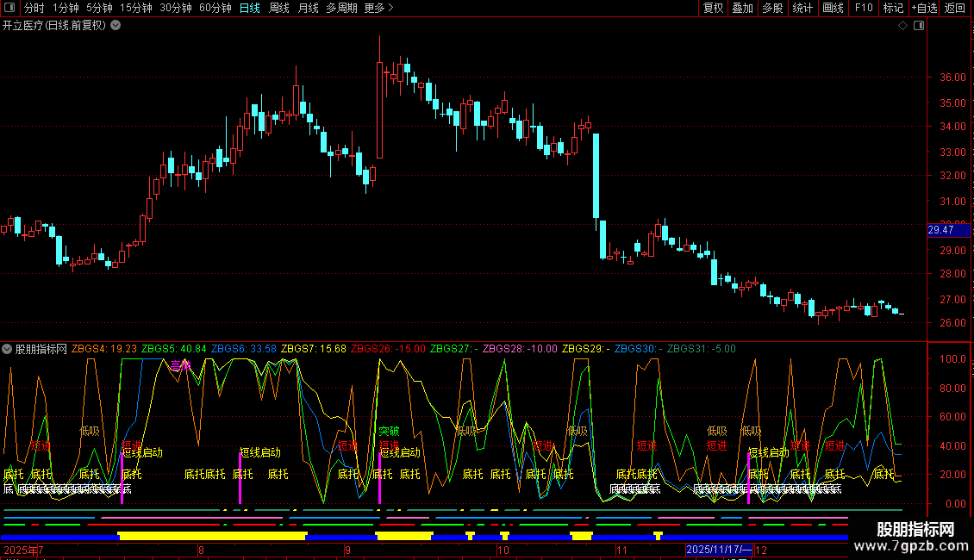Open F10 company info
This screenshot has width=974, height=560.
pos(864,8)
